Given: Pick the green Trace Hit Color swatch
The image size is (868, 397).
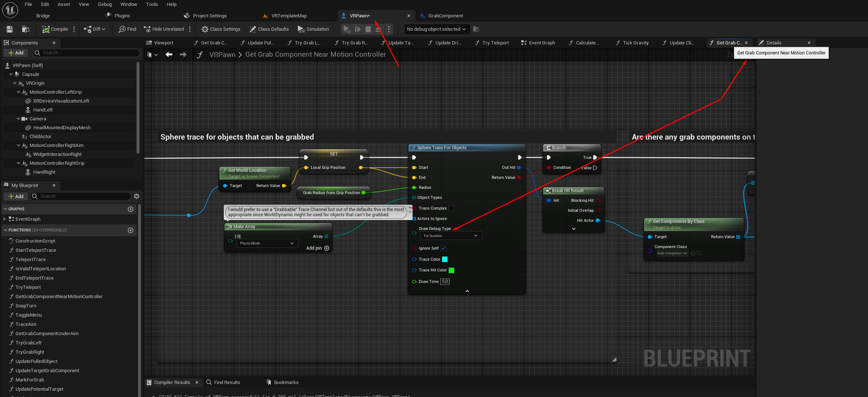Looking at the screenshot, I should pos(451,270).
